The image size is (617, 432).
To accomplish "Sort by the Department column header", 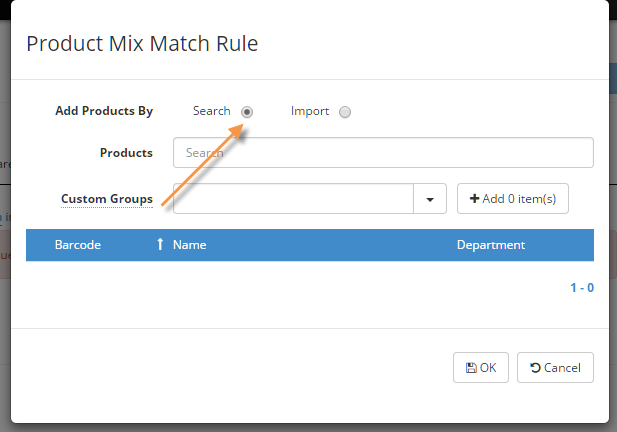I will click(x=490, y=245).
